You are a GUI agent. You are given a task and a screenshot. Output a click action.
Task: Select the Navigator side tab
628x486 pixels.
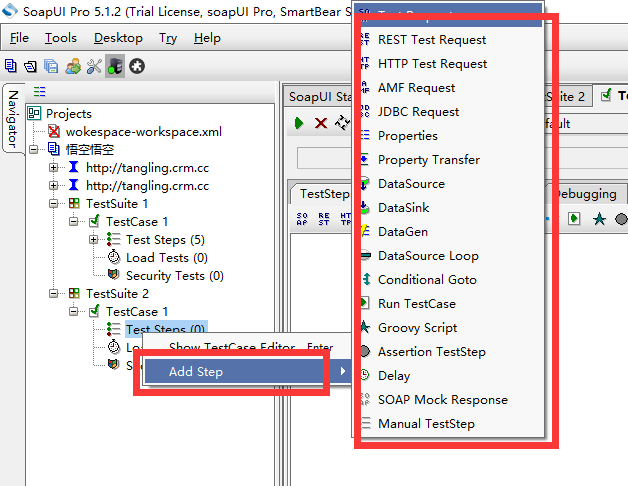point(13,118)
